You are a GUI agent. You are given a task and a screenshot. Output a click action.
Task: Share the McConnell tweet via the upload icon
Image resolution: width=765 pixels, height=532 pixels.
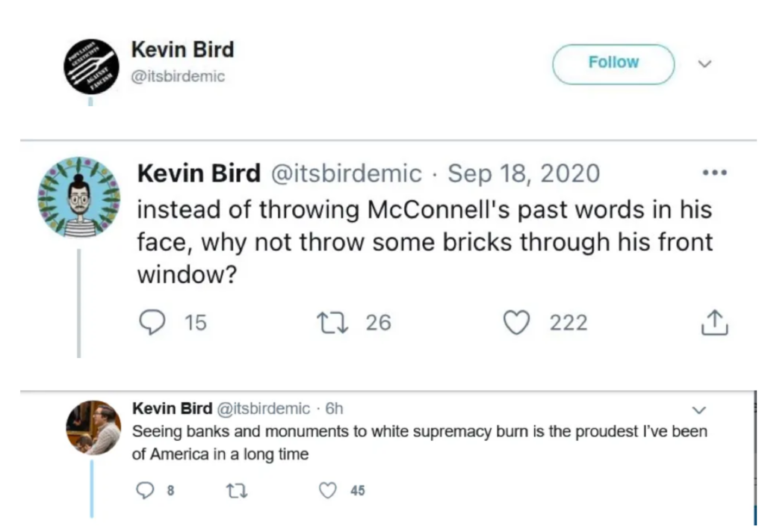point(715,322)
